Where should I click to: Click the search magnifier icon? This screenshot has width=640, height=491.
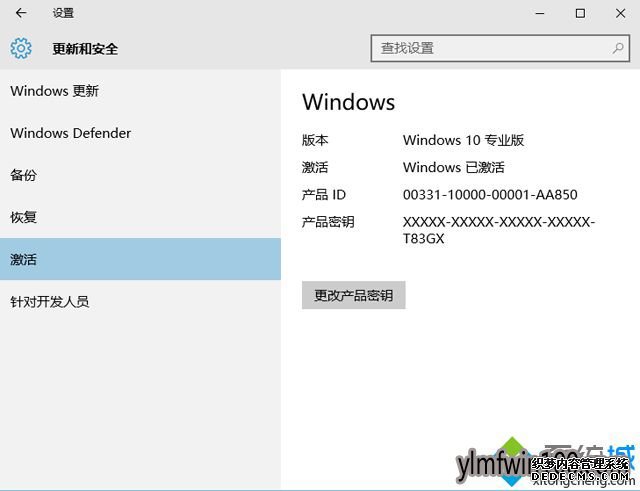coord(618,48)
